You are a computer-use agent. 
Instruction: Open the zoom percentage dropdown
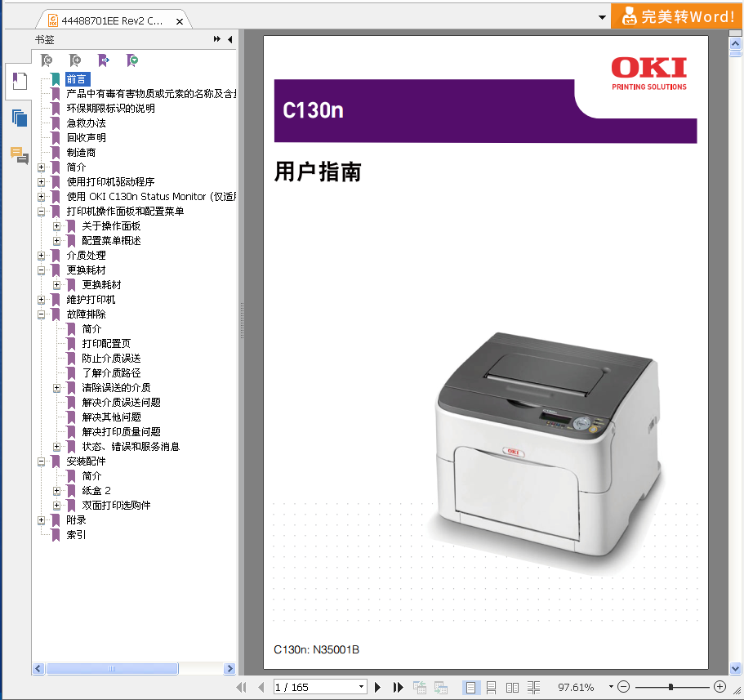[x=611, y=687]
